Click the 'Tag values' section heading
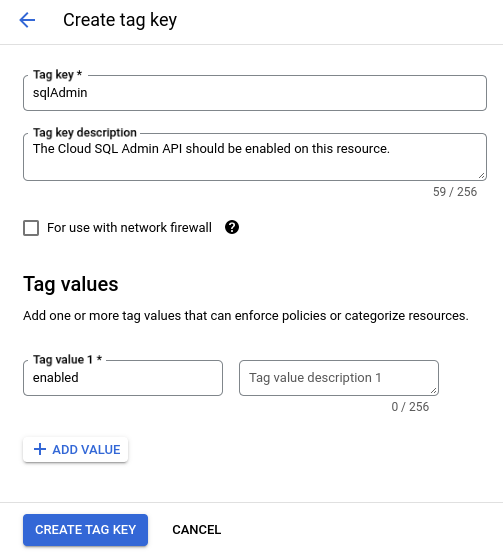This screenshot has height=555, width=503. [x=71, y=284]
